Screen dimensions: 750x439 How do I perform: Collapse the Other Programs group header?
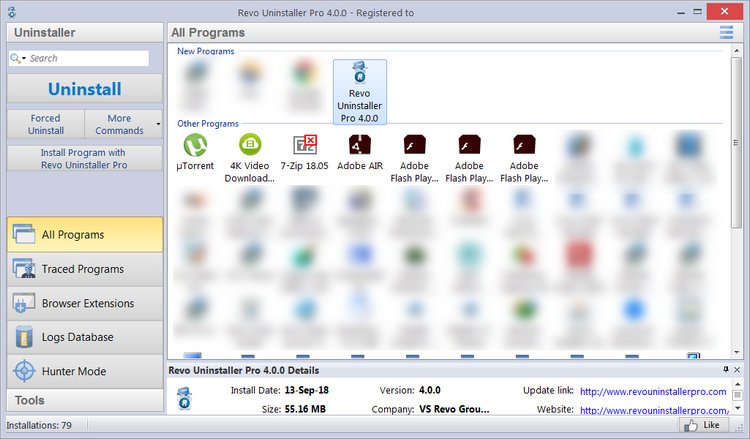208,123
